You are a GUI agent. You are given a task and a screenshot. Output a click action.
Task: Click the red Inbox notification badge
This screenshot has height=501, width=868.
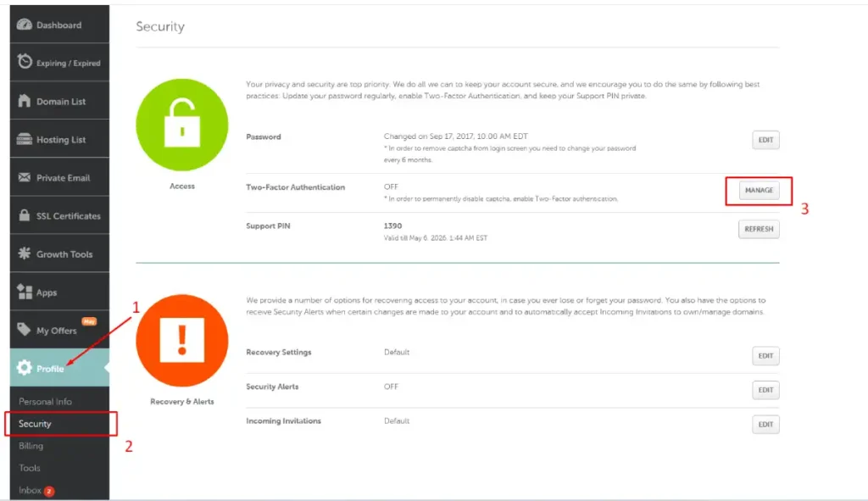(48, 491)
